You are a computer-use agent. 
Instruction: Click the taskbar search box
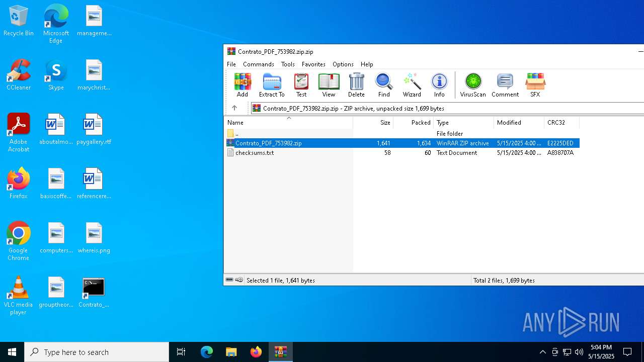(x=97, y=352)
